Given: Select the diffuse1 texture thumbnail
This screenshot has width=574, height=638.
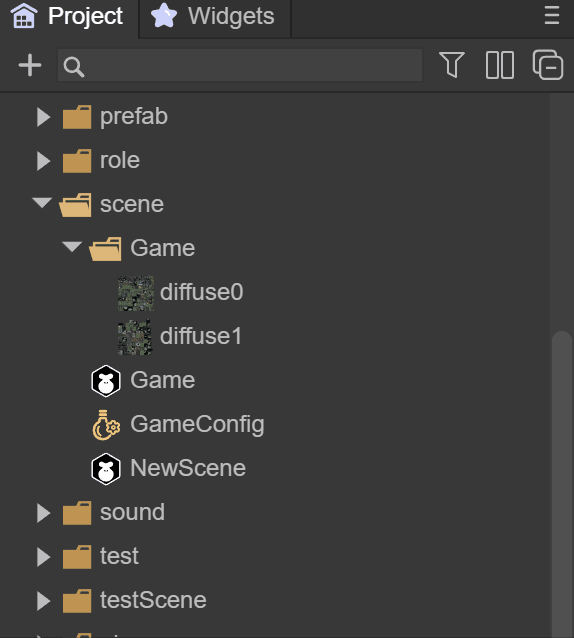Looking at the screenshot, I should pyautogui.click(x=135, y=337).
